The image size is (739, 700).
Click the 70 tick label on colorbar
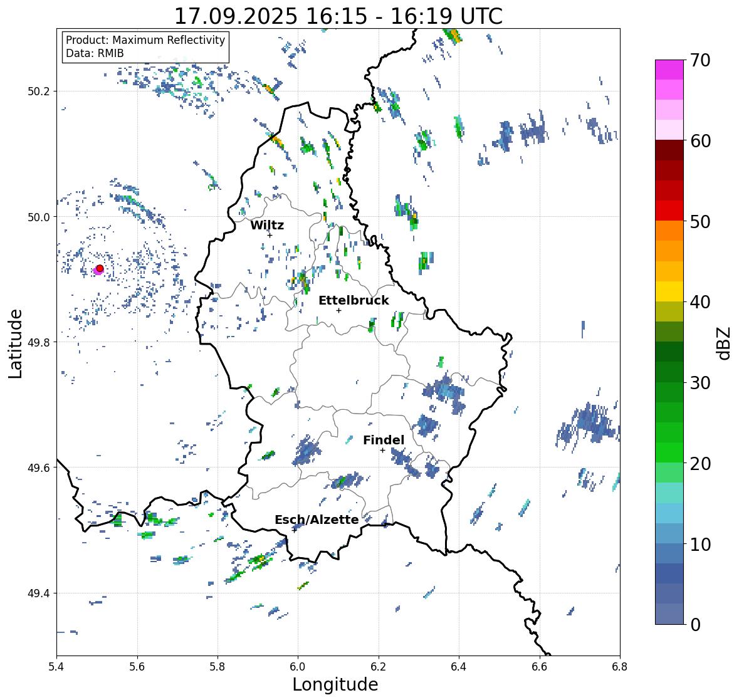700,60
